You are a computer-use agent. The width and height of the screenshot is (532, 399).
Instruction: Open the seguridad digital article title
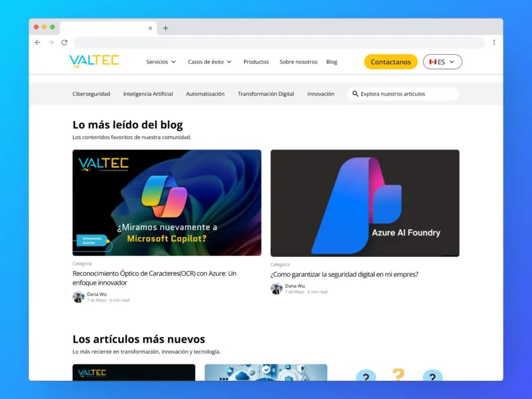344,274
